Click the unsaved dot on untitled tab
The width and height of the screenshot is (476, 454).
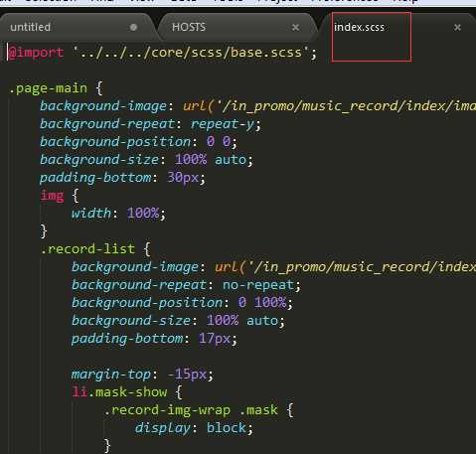click(x=133, y=27)
